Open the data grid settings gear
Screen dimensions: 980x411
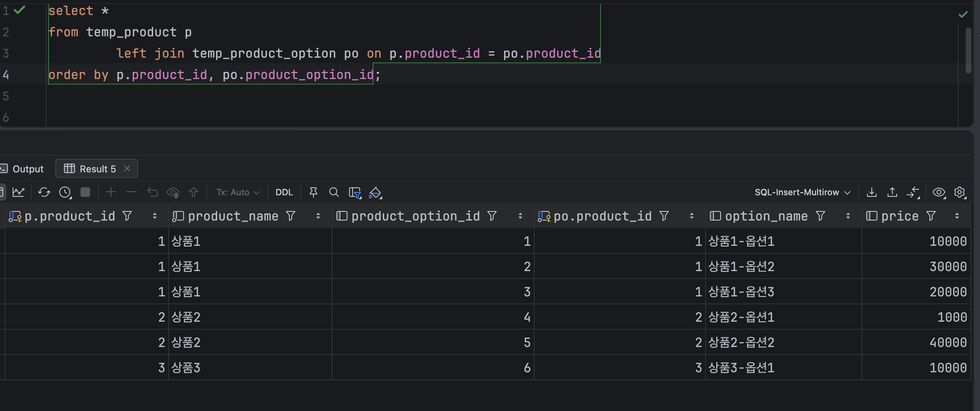point(959,192)
